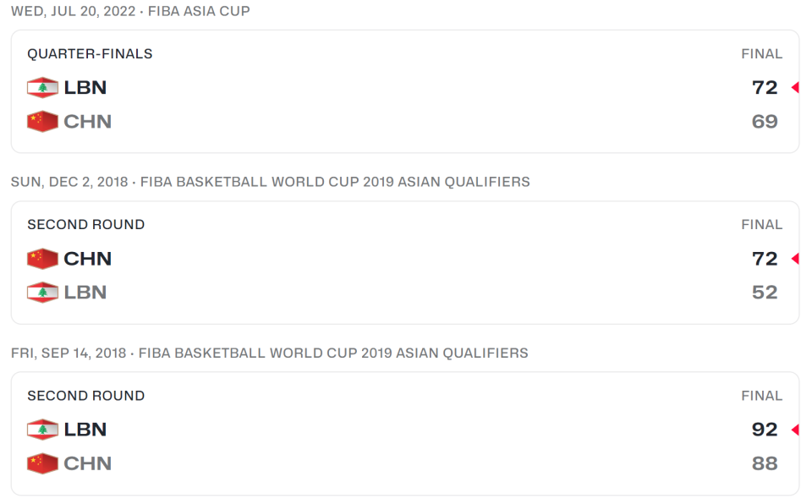This screenshot has height=504, width=812.
Task: Open LBN team name scoring 92 points
Action: [85, 430]
